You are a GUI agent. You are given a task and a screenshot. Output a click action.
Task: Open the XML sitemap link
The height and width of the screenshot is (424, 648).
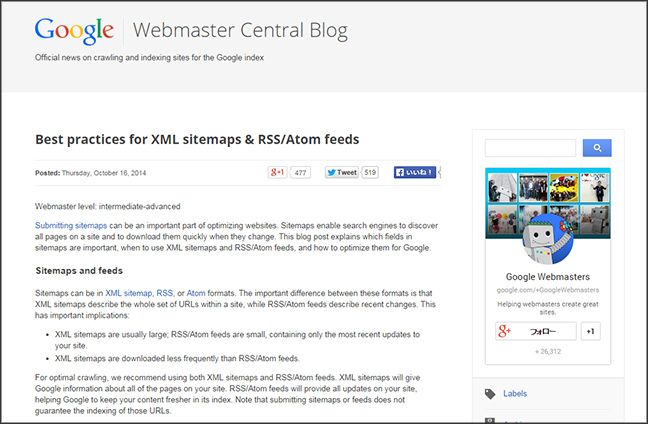point(129,293)
